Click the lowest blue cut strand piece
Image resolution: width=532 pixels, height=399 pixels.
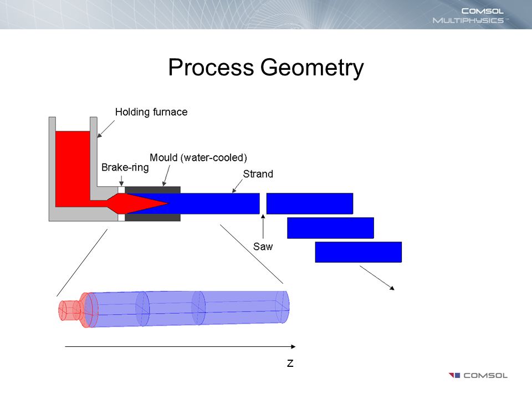359,252
